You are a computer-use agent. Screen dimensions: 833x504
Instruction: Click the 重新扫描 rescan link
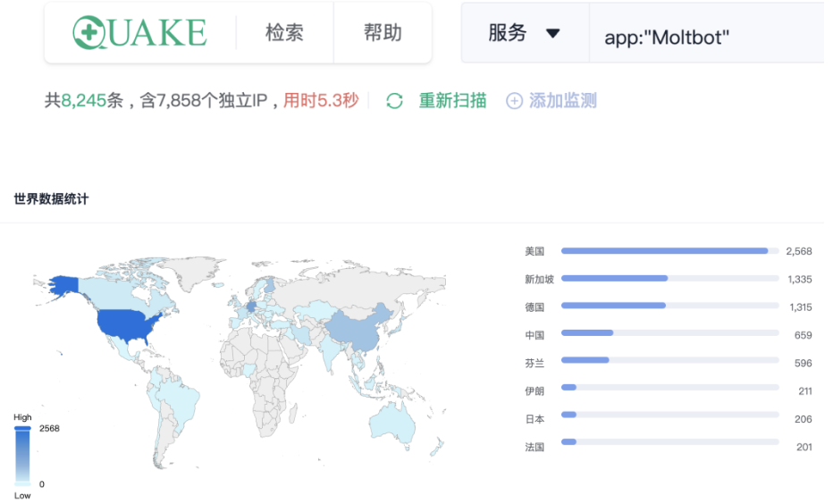coord(452,101)
